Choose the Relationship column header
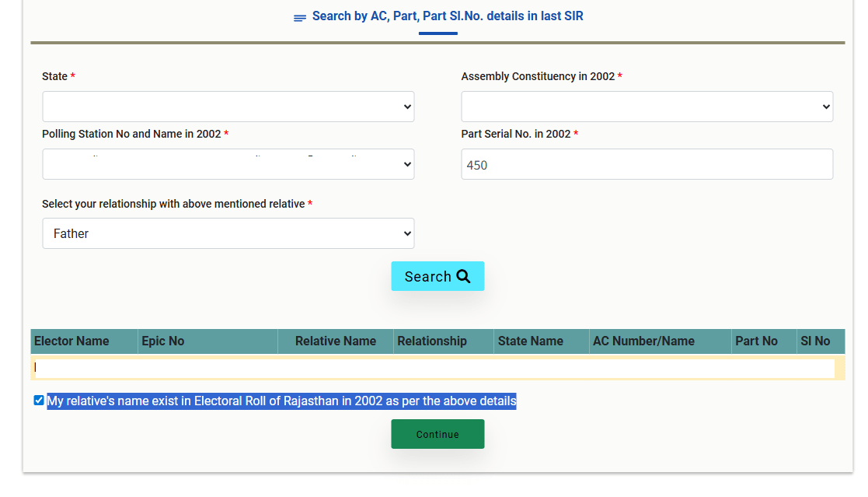 pos(432,341)
